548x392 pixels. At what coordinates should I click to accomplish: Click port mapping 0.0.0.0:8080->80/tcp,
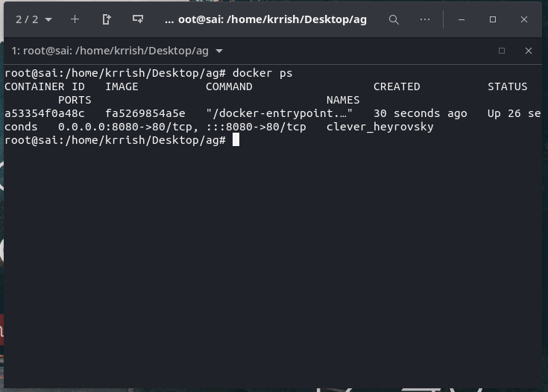pyautogui.click(x=128, y=127)
